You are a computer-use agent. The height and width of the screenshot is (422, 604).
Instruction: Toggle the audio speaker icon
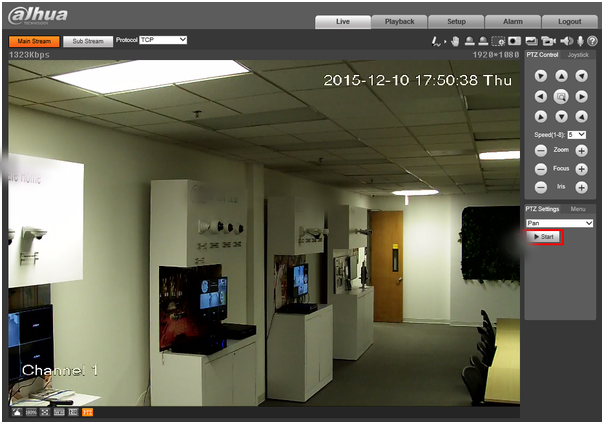click(567, 41)
